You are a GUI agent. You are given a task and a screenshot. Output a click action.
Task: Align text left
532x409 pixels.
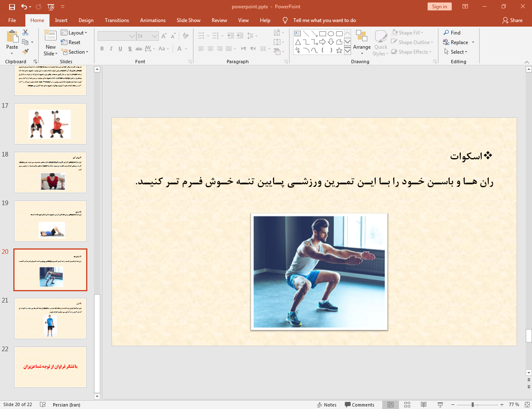click(x=201, y=49)
